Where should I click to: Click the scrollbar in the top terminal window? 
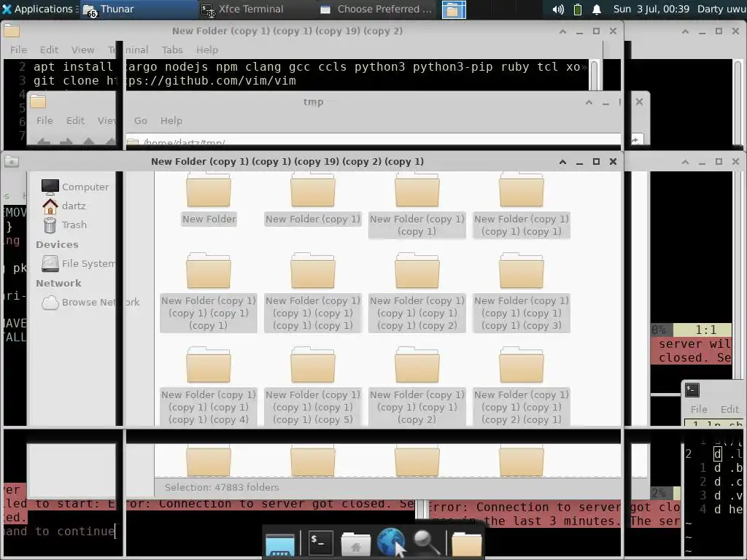(x=595, y=75)
